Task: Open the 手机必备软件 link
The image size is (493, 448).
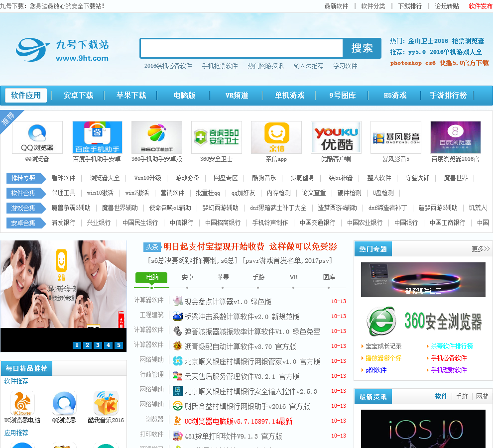Action: tap(449, 358)
